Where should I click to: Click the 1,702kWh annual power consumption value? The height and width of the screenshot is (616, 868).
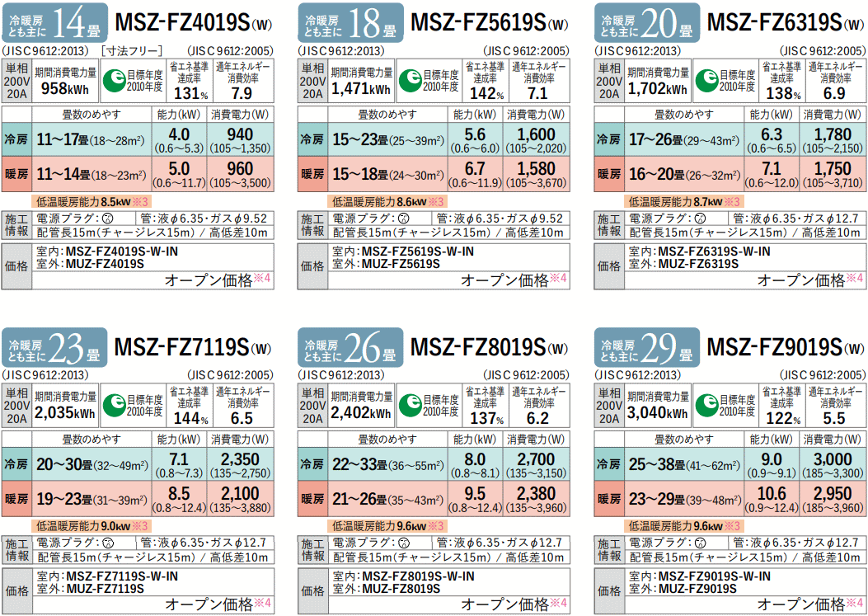point(657,88)
